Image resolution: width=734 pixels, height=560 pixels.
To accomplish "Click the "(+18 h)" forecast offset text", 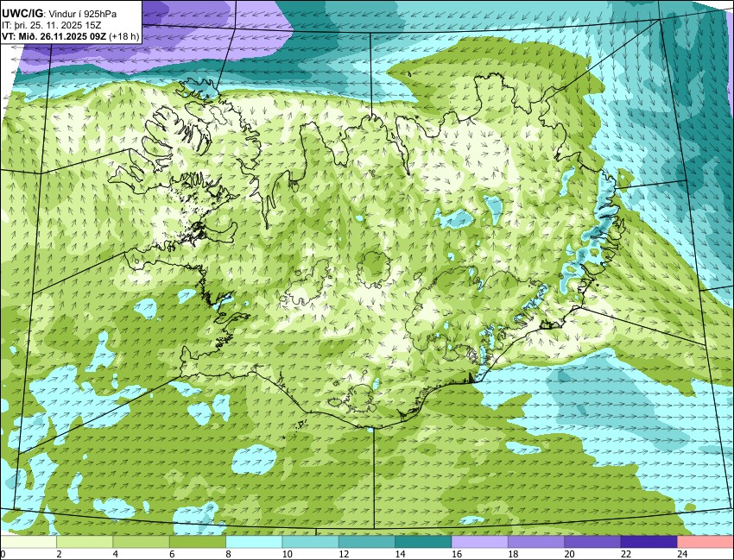I will (x=124, y=36).
